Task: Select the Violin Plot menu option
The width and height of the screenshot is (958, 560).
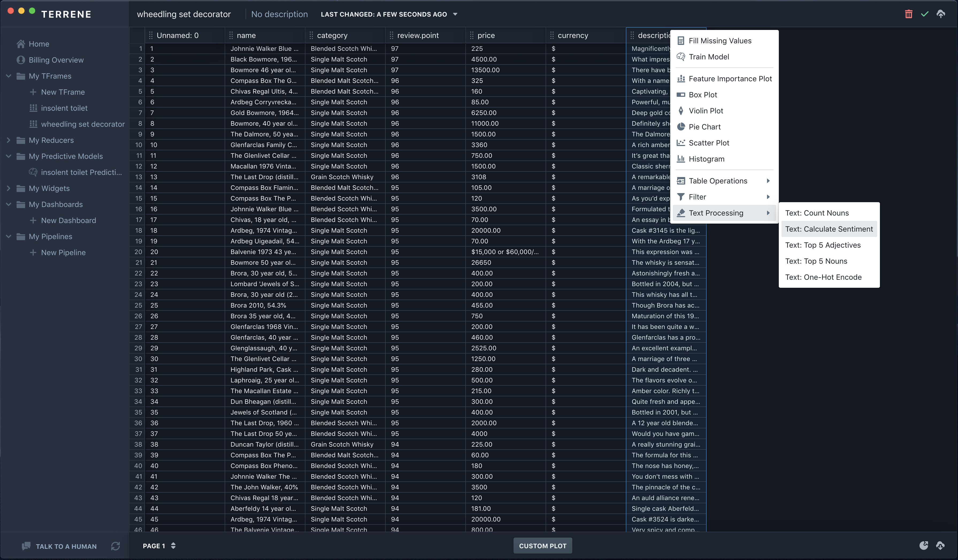Action: 706,111
